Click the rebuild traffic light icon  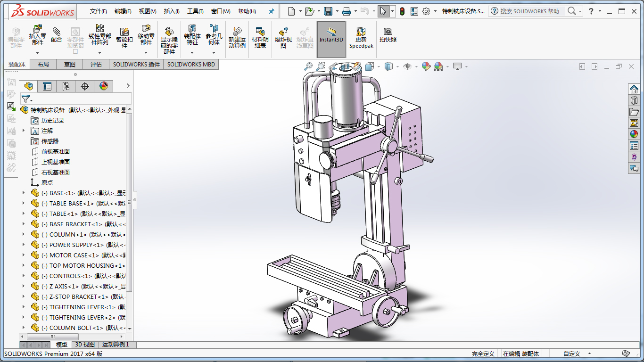pos(402,11)
